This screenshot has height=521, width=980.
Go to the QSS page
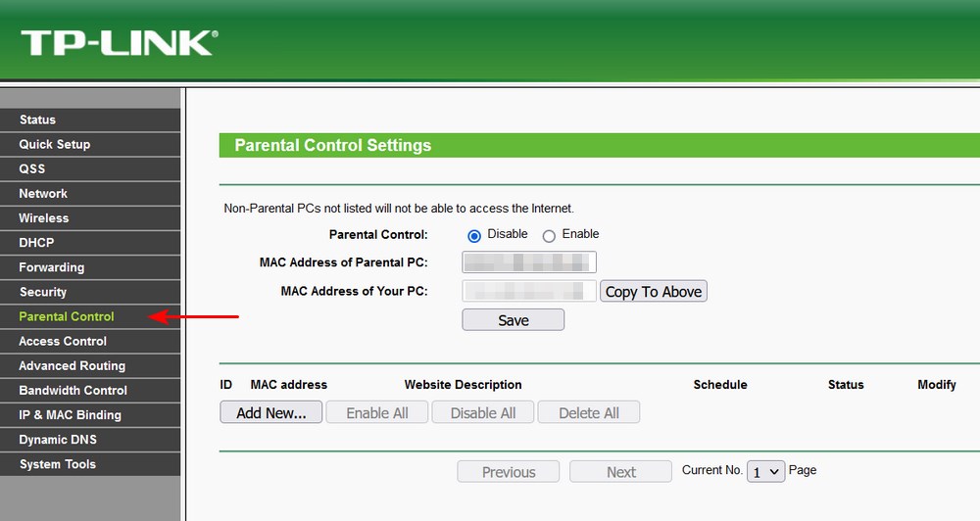90,168
